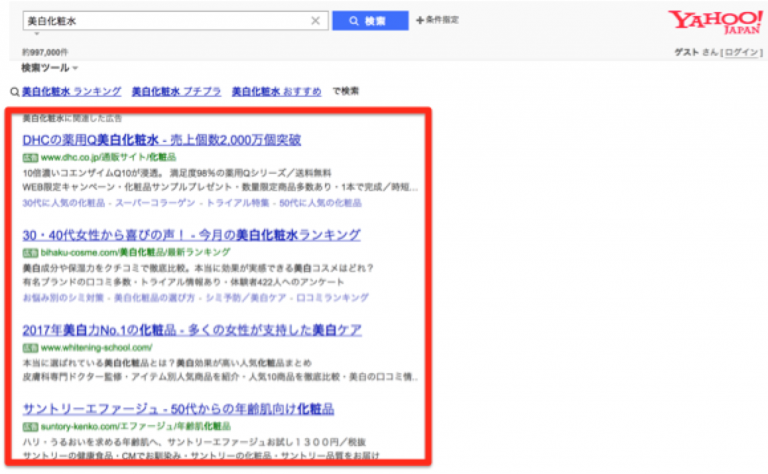Image resolution: width=768 pixels, height=474 pixels.
Task: Open the サントリーエファージュ ad title
Action: 178,409
